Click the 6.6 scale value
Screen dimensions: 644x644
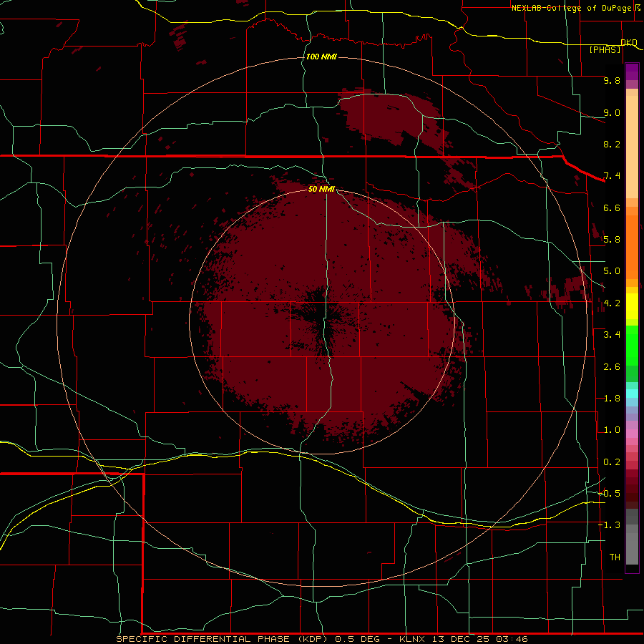612,208
